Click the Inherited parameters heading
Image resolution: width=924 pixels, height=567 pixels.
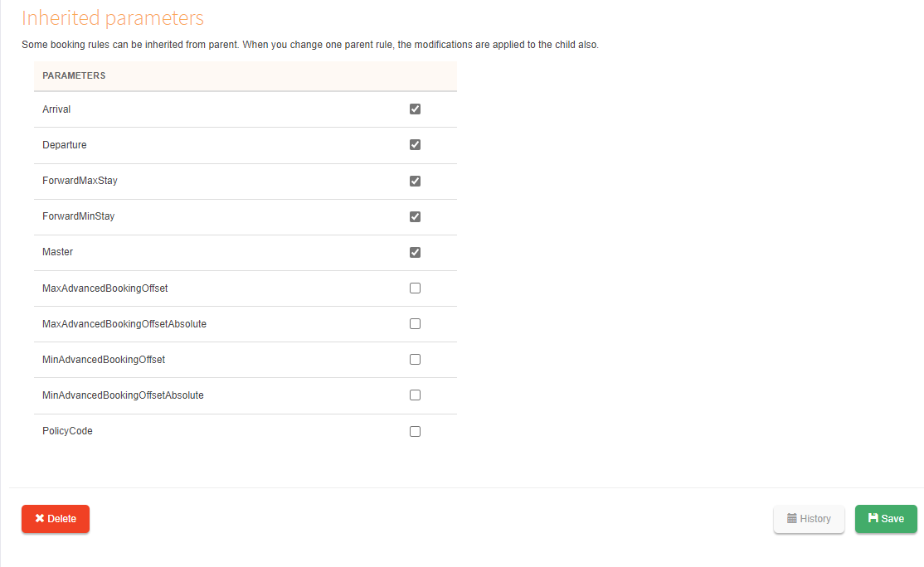coord(113,18)
